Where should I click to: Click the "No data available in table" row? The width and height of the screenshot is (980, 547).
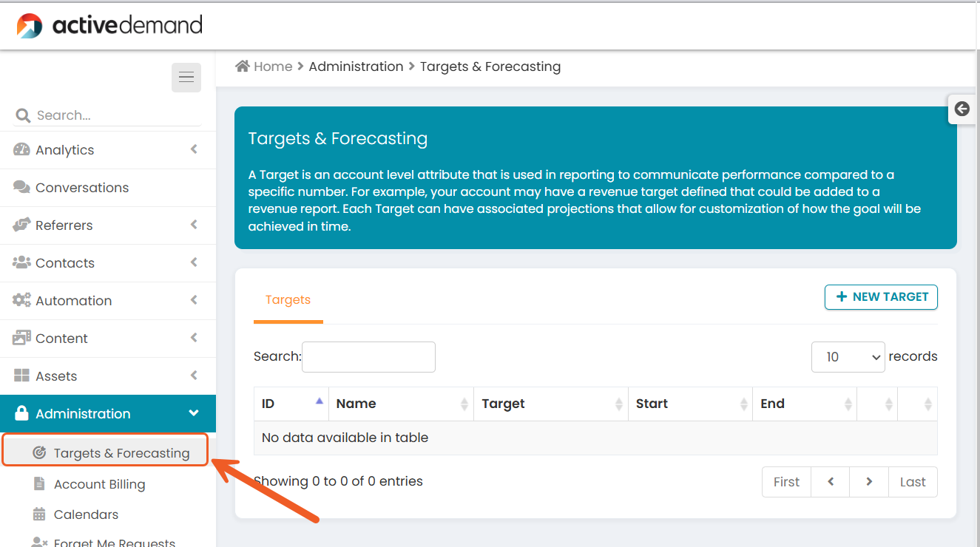coord(595,438)
